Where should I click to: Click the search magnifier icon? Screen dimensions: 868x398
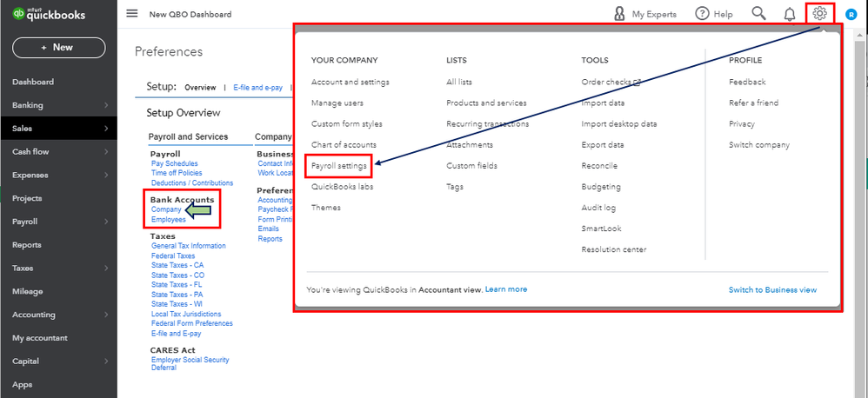[758, 14]
